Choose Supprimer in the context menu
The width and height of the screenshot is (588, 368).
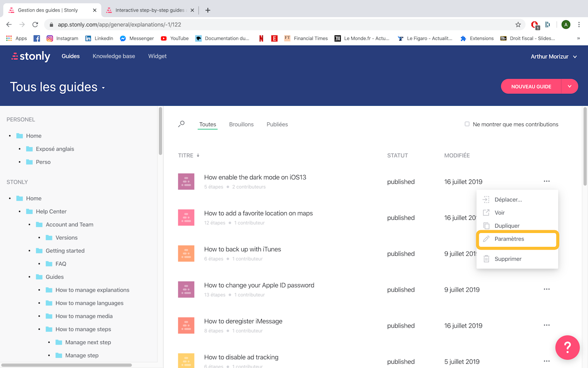[508, 259]
